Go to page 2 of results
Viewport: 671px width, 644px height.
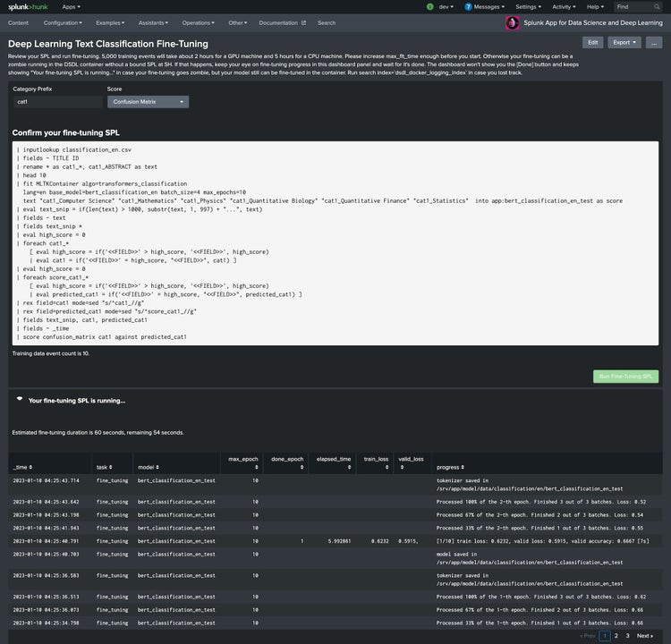(616, 635)
